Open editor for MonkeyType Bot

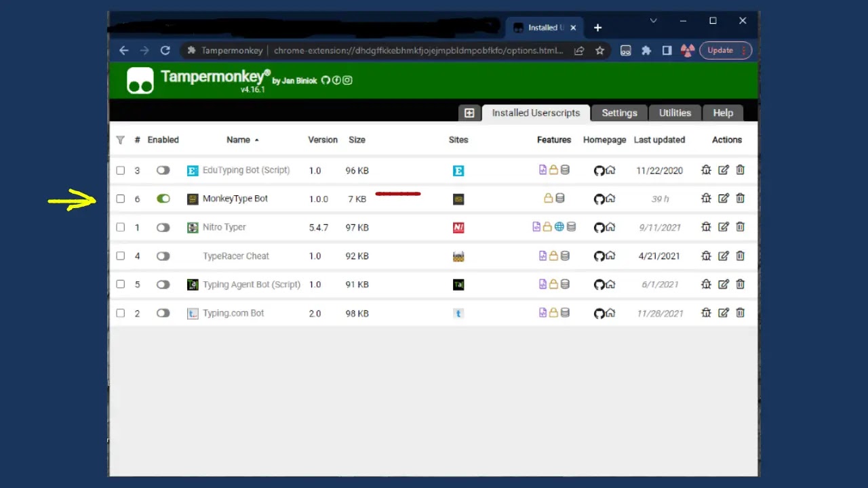[x=724, y=199]
